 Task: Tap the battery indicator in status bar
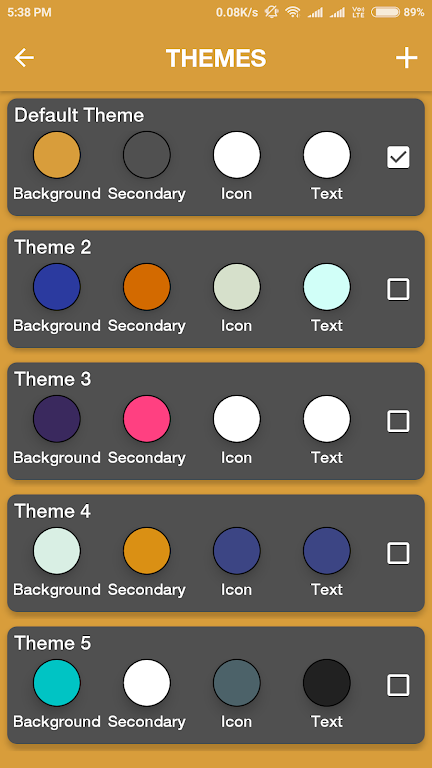pos(385,12)
